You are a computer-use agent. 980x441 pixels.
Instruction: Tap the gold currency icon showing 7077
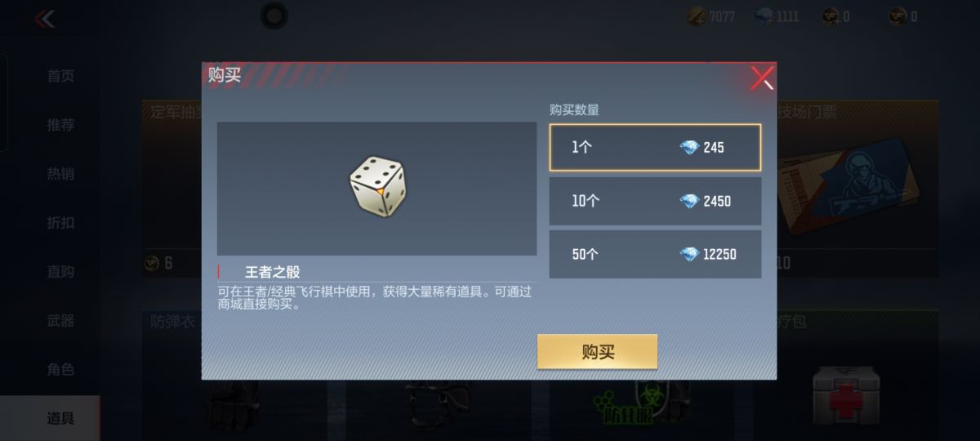[697, 16]
